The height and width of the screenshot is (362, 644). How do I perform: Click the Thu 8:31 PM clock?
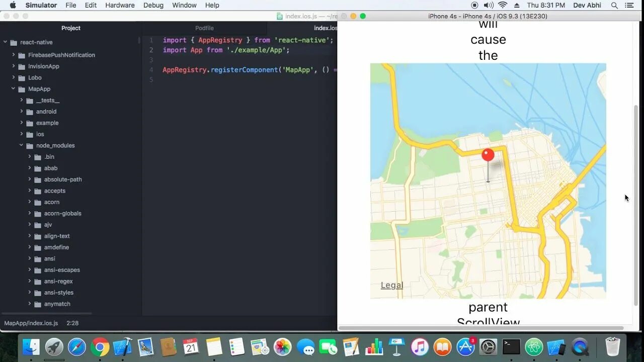click(546, 5)
